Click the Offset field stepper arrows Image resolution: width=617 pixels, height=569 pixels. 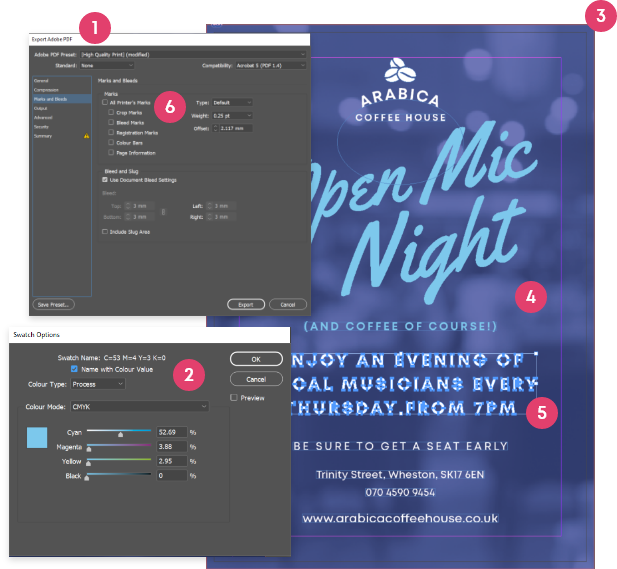(215, 128)
